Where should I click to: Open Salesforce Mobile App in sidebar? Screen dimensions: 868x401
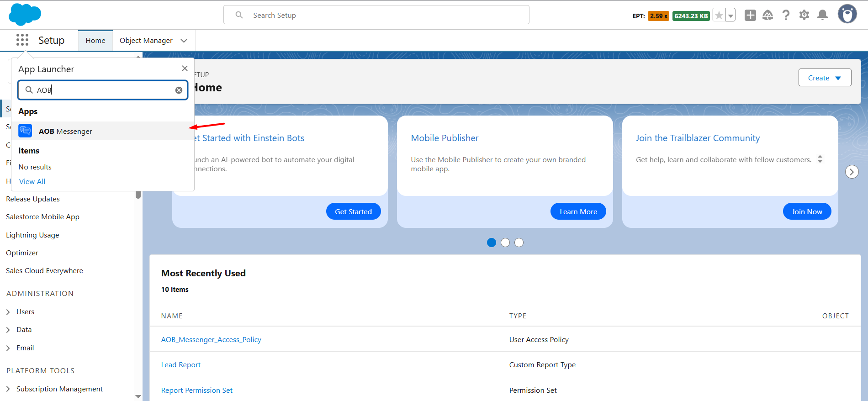(x=42, y=217)
